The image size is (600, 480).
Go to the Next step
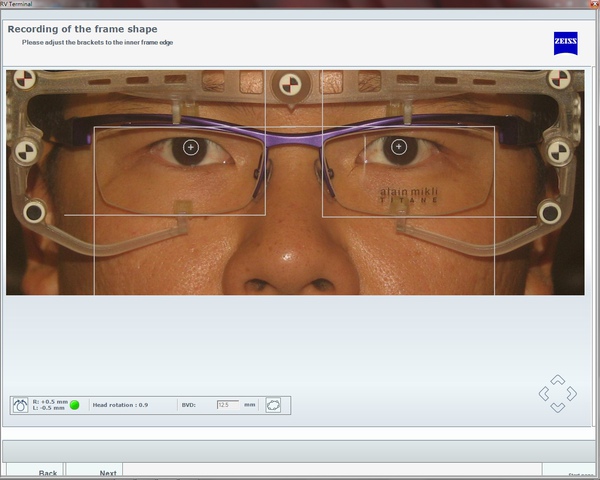pyautogui.click(x=95, y=472)
